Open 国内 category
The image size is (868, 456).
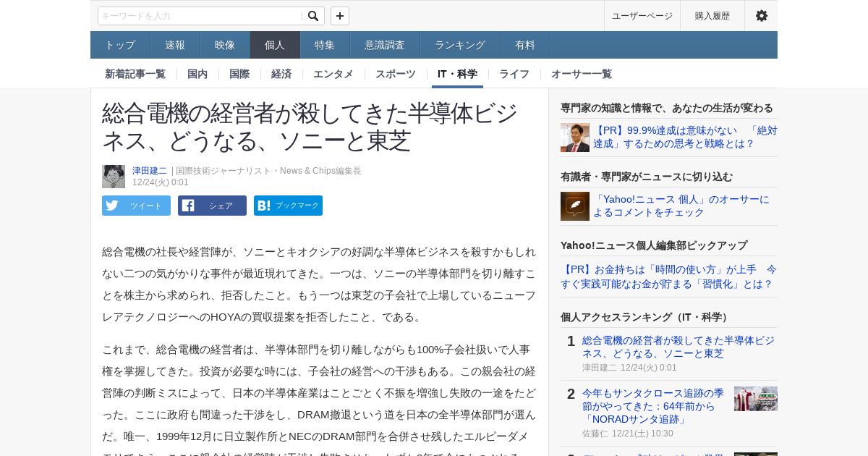[x=197, y=74]
